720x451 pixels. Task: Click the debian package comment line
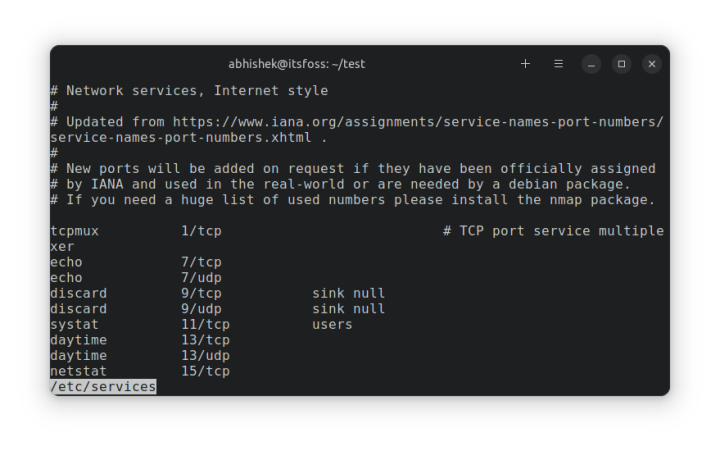pyautogui.click(x=340, y=184)
